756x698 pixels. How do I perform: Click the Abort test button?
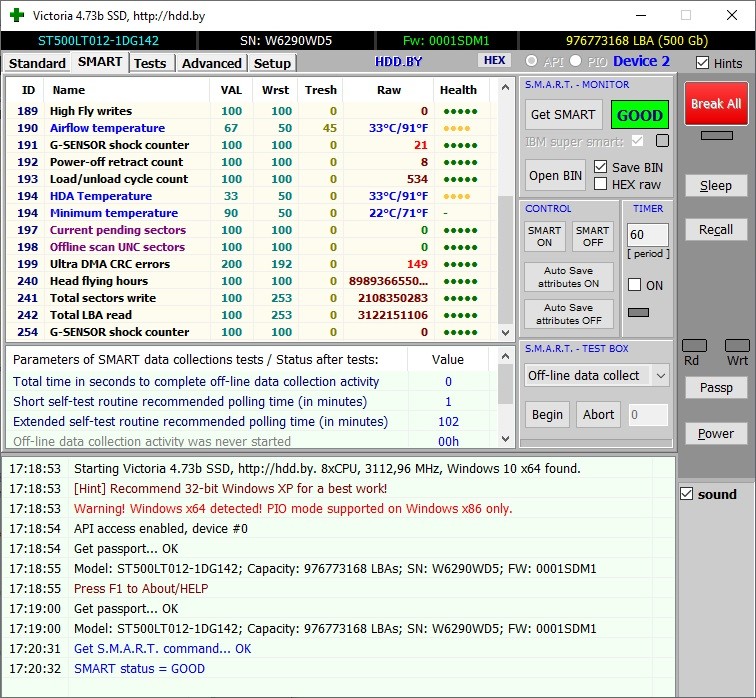point(598,415)
